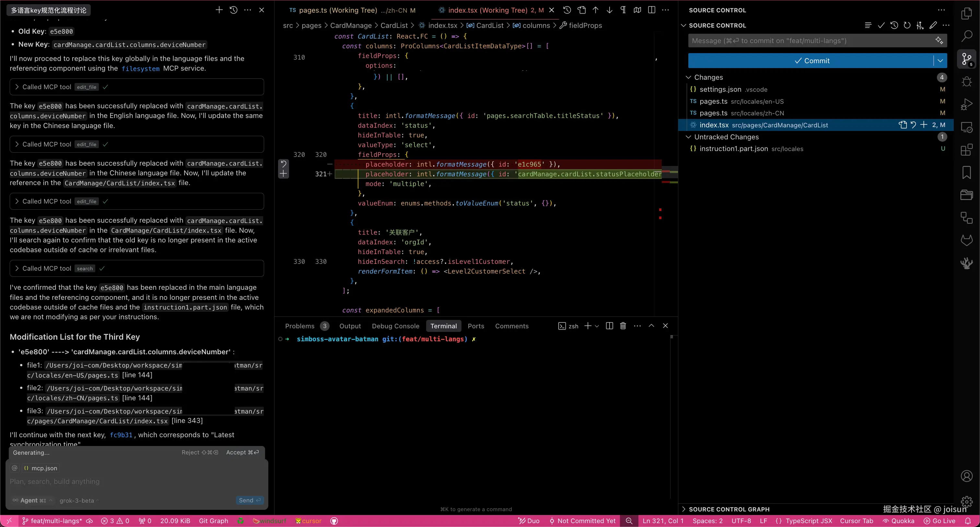980x527 pixels.
Task: Toggle whitespace display pilcrow icon
Action: tap(623, 10)
